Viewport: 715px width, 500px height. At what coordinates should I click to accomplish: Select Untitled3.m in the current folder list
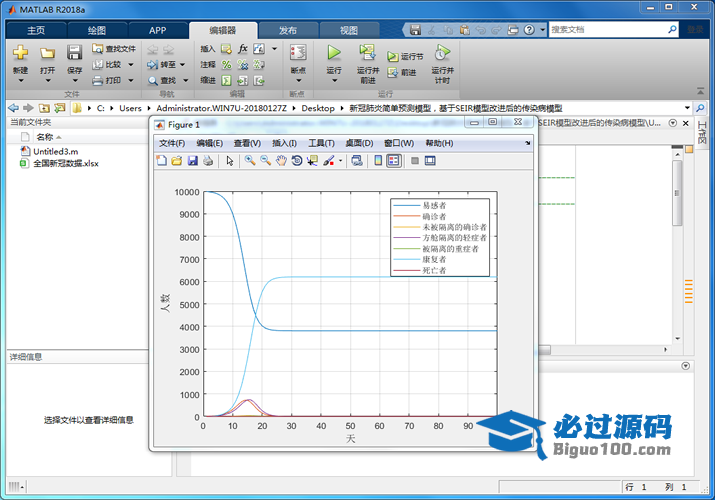coord(55,151)
